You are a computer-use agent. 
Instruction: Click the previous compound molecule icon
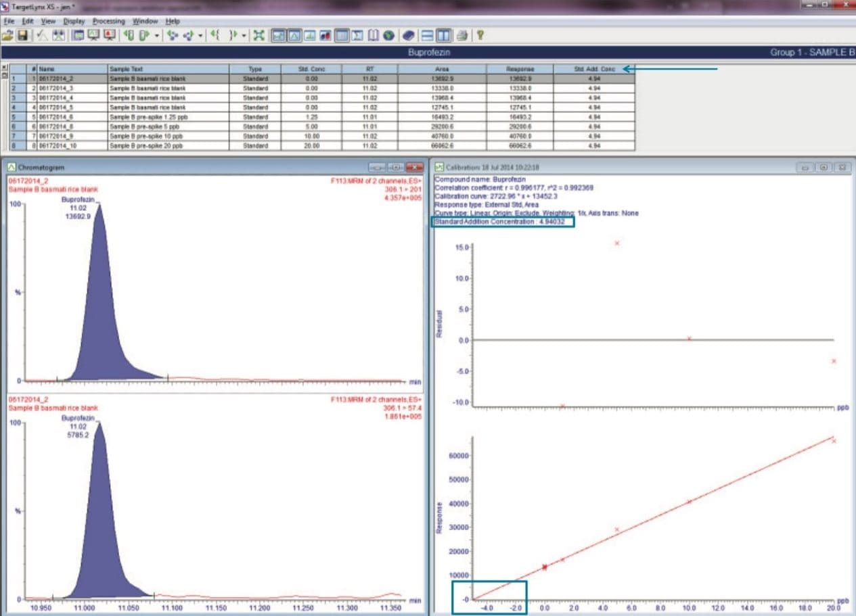click(173, 35)
